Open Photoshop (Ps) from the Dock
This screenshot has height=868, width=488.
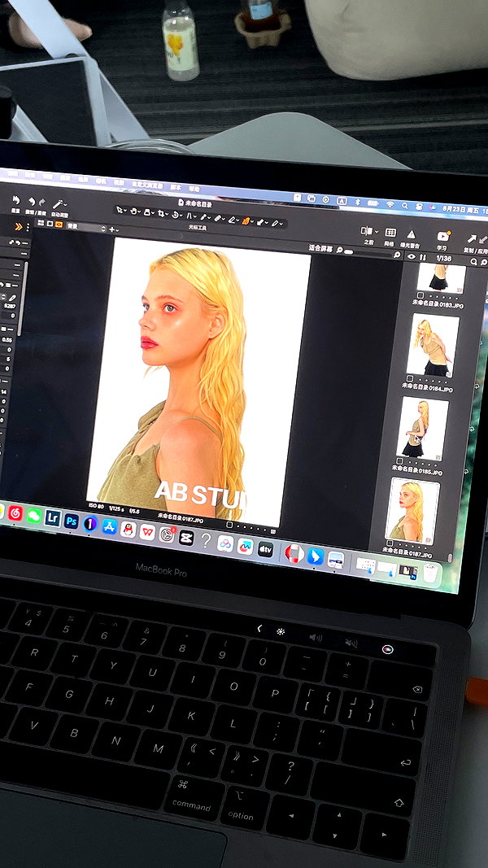(72, 521)
